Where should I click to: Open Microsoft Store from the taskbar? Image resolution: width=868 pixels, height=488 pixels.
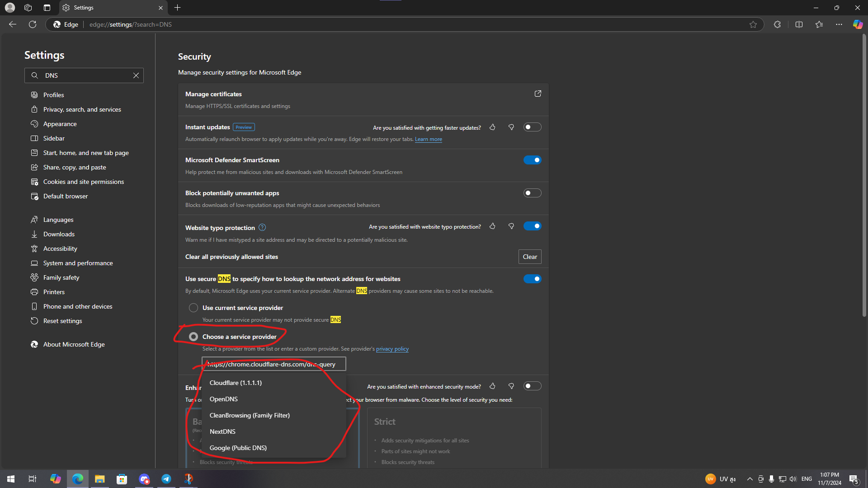pyautogui.click(x=122, y=479)
